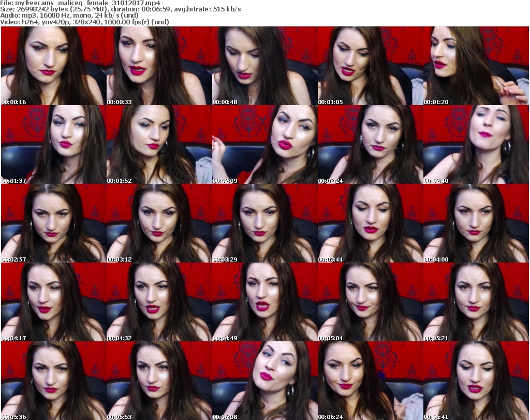Click the 00:02:40 thumbnail

476,144
